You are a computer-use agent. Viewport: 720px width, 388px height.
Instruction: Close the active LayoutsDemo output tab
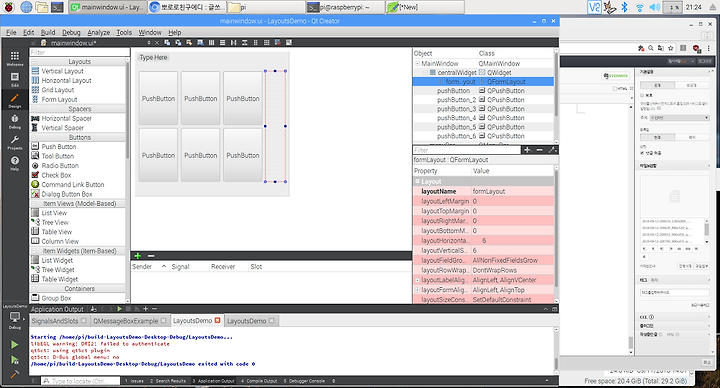(218, 321)
